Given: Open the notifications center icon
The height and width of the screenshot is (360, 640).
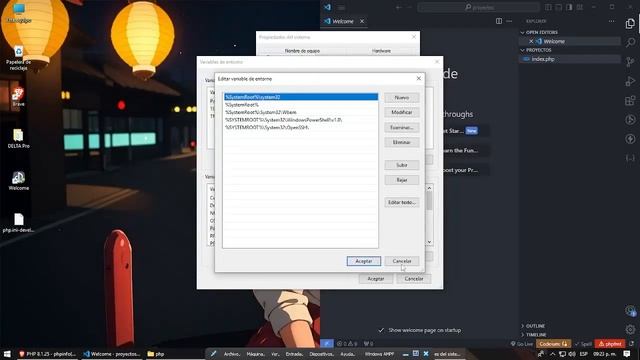Looking at the screenshot, I should 627,354.
